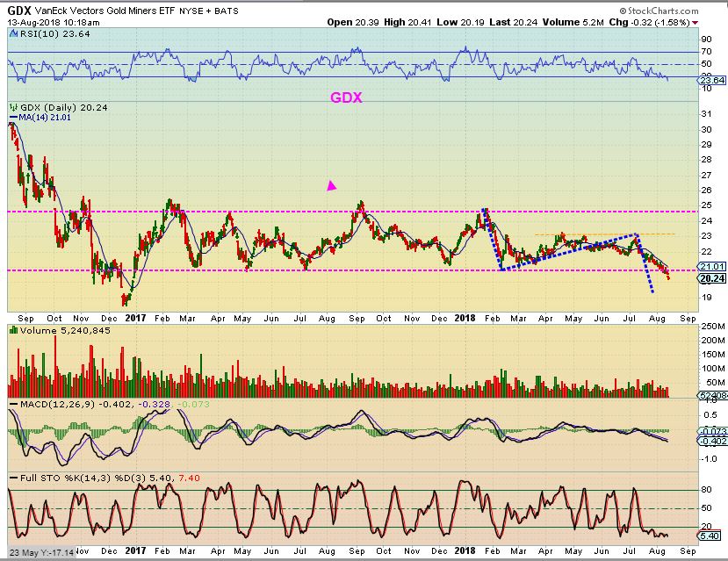Click the 21.01 moving average tag on the price axis
The image size is (728, 561).
pos(712,266)
